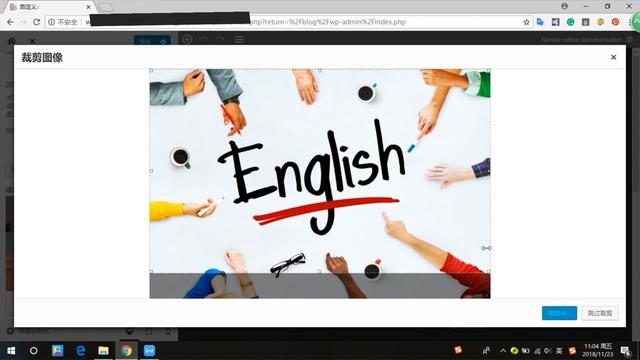640x360 pixels.
Task: Toggle the 英 input language indicator
Action: tap(559, 351)
